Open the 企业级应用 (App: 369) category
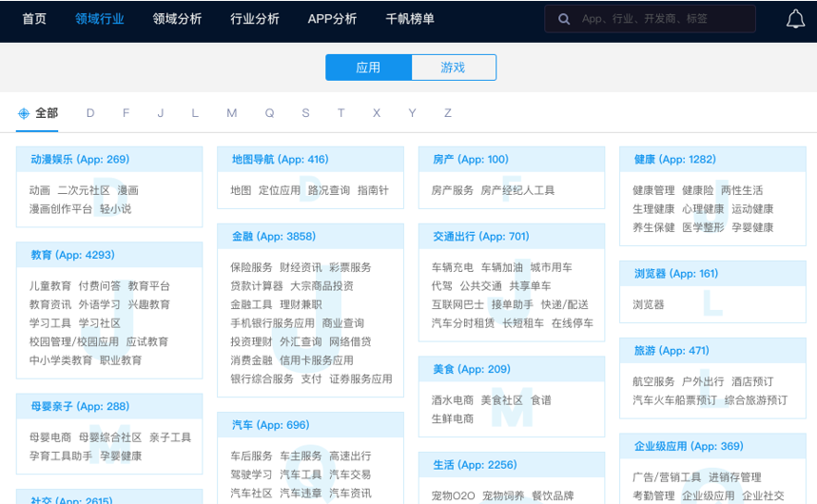 pos(689,447)
